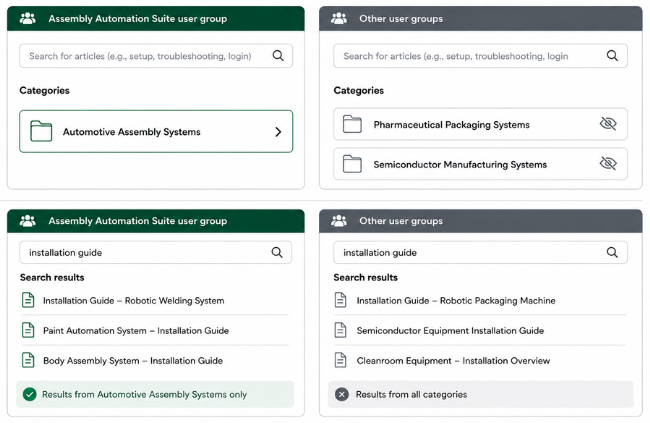Open Semiconductor Equipment Installation Guide result
Viewport: 650px width, 423px height.
coord(450,331)
